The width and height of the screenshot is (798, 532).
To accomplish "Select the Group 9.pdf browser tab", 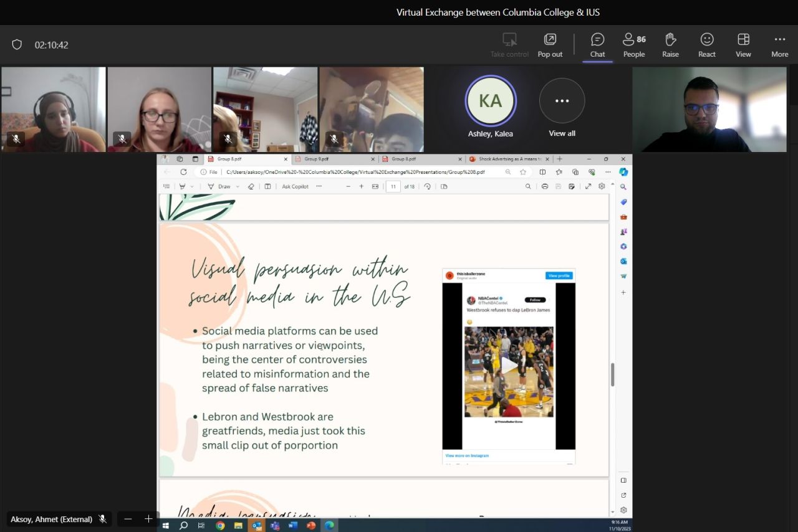I will tap(317, 159).
